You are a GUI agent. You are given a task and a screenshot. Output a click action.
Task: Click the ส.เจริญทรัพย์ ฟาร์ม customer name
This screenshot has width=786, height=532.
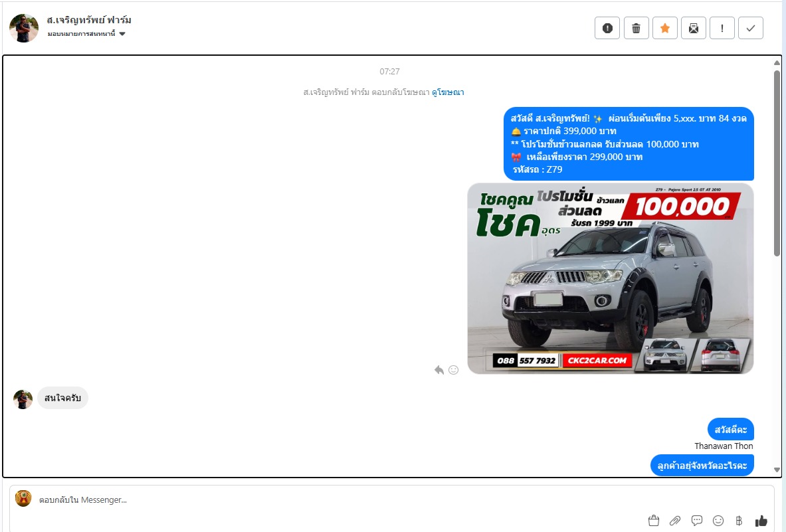(89, 20)
